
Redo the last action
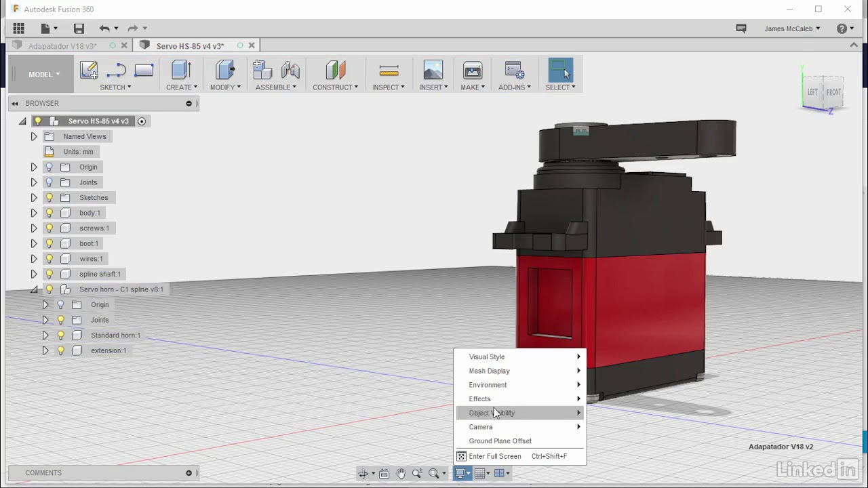[x=133, y=28]
